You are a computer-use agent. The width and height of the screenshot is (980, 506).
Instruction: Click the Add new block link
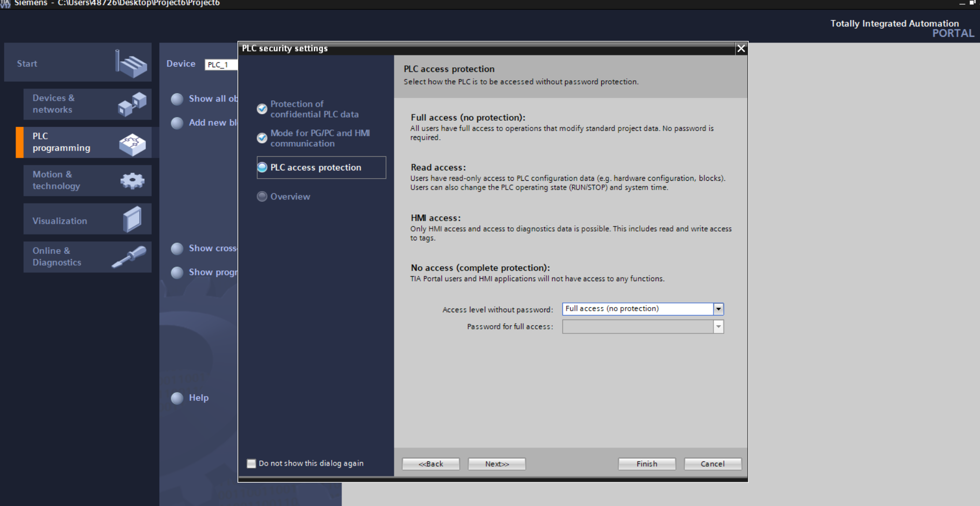(213, 123)
